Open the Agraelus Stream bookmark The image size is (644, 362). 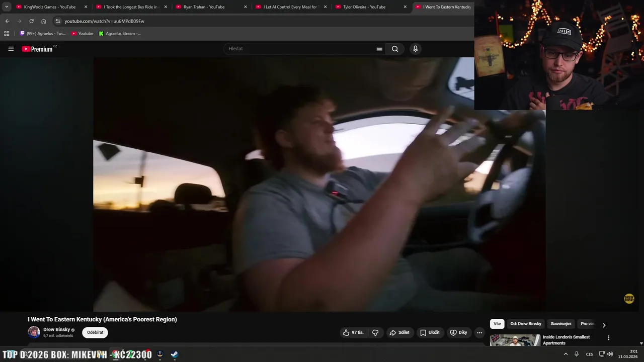pos(120,34)
